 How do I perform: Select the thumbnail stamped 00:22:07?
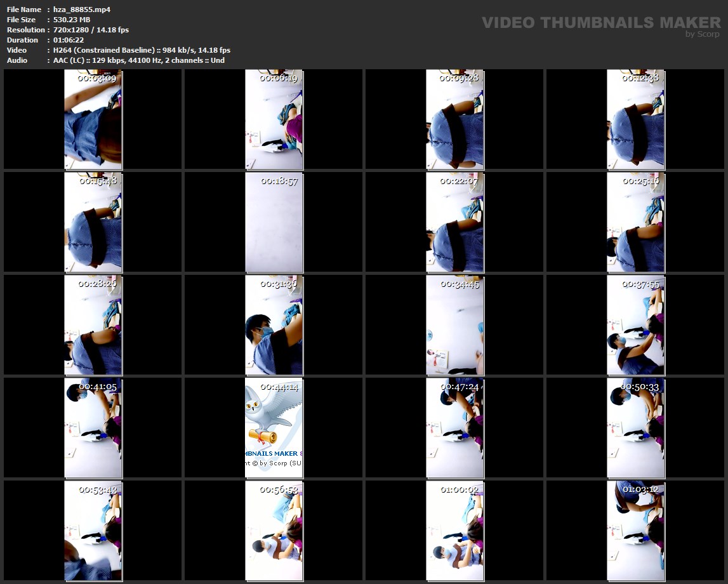455,222
